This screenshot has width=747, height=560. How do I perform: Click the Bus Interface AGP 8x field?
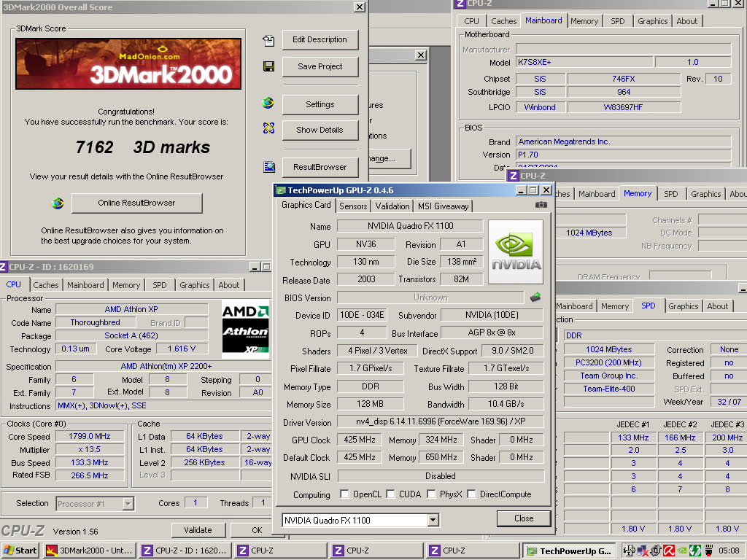[492, 332]
